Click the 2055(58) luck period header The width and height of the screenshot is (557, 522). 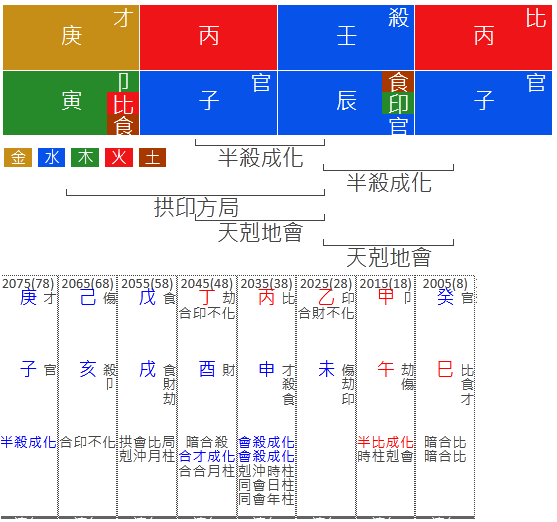147,284
